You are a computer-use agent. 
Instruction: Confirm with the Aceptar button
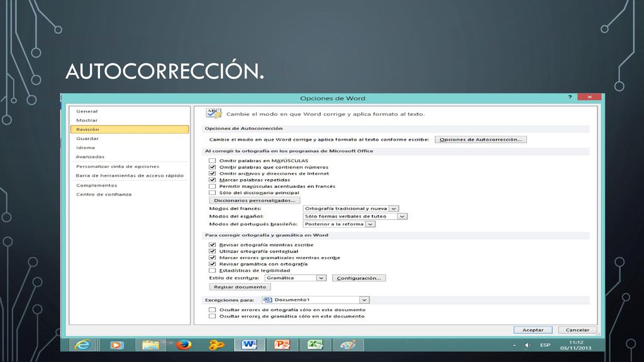[x=533, y=330]
